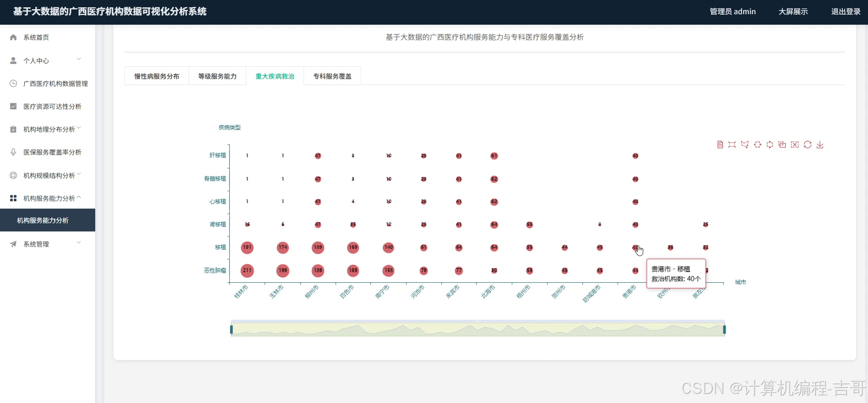Switch to the 慢性病服务分布 tab
This screenshot has width=868, height=403.
coord(157,76)
